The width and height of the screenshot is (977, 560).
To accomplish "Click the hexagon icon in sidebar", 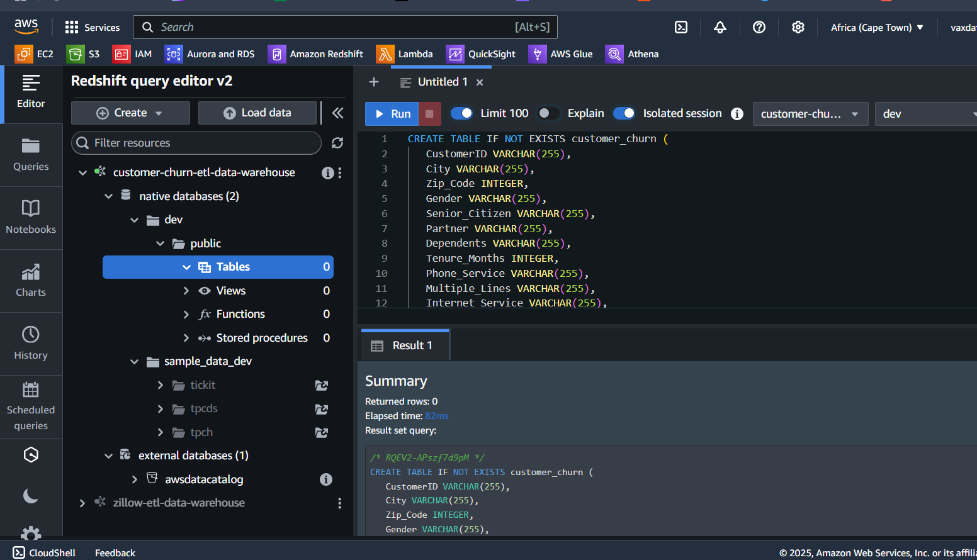I will (x=31, y=455).
